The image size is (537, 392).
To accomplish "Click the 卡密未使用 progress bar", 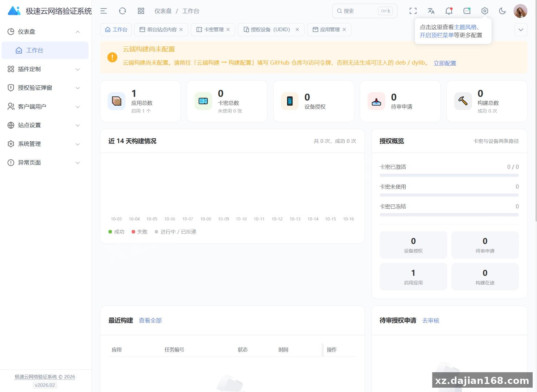I will click(x=449, y=195).
